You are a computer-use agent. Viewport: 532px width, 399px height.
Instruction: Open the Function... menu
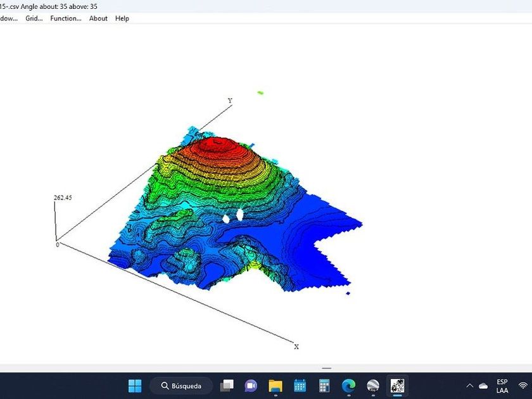tap(66, 18)
